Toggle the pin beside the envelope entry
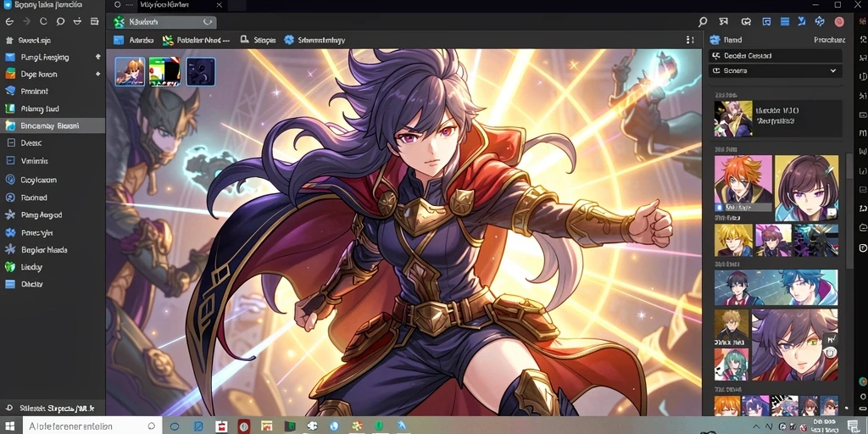 tap(98, 57)
